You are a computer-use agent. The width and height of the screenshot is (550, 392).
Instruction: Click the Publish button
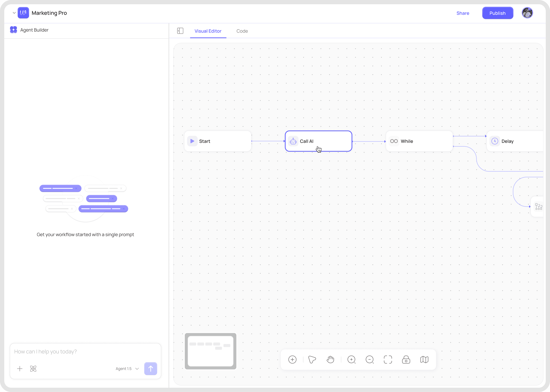[497, 13]
